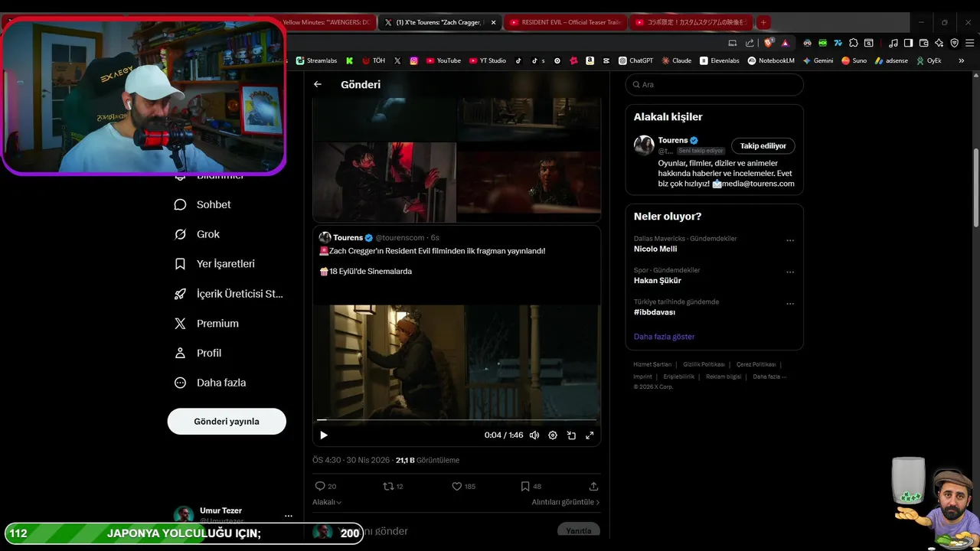Image resolution: width=980 pixels, height=551 pixels.
Task: Open Sohbet in the sidebar
Action: pyautogui.click(x=203, y=204)
